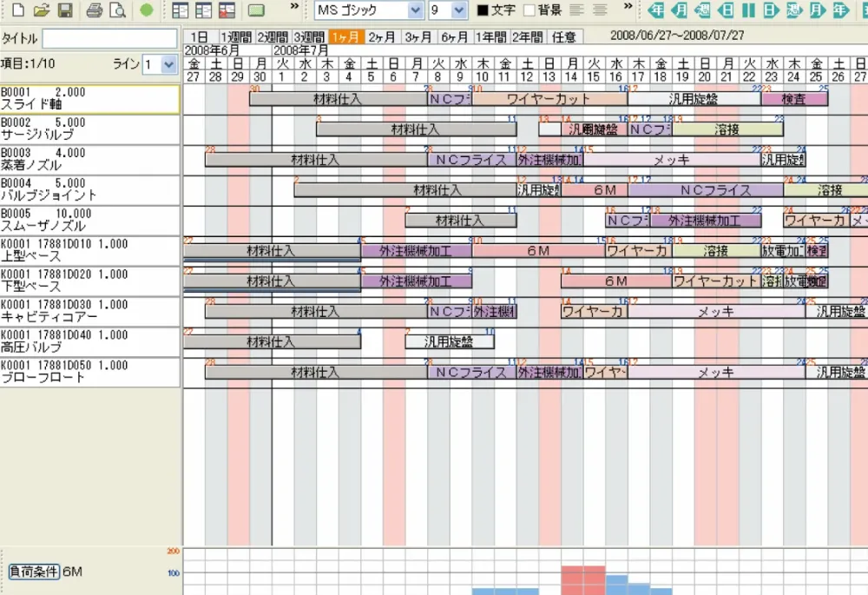Open a file with the folder icon
The width and height of the screenshot is (868, 595).
pos(41,10)
